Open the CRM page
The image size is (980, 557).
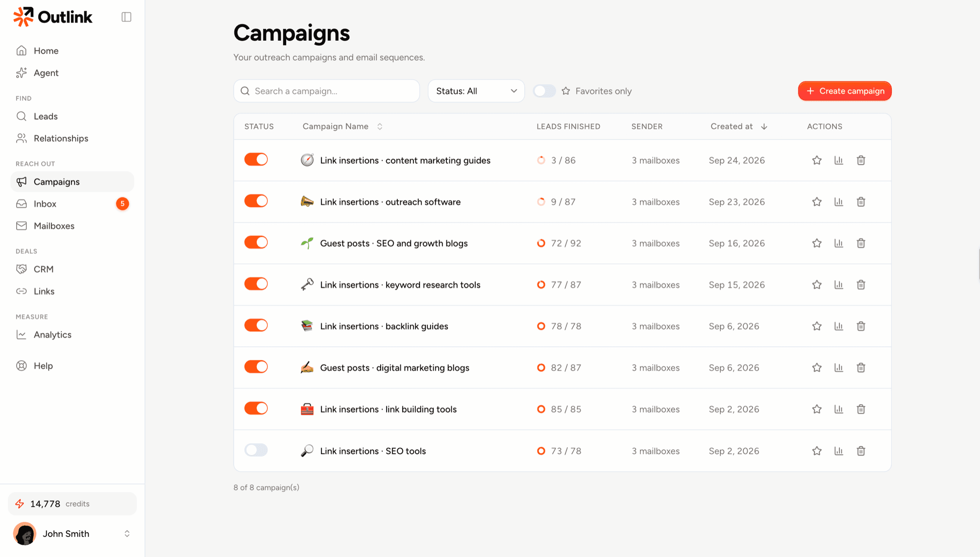coord(72,269)
